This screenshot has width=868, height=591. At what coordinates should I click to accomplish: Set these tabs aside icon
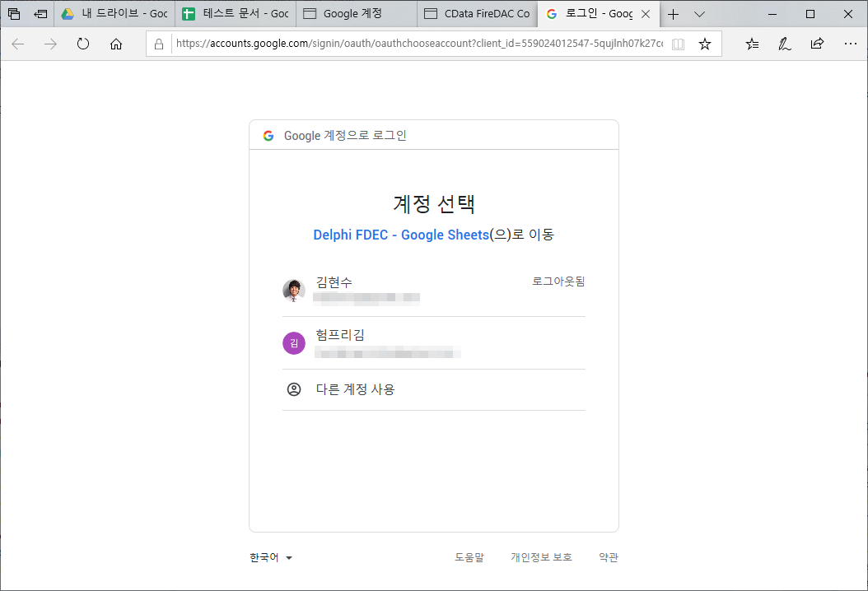tap(40, 14)
